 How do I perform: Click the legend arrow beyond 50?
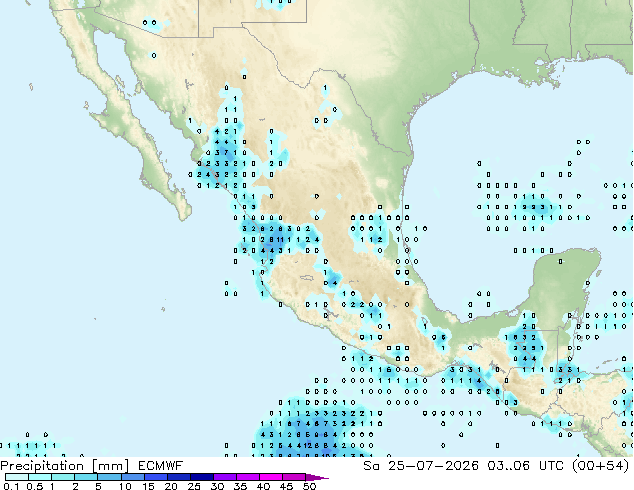point(317,477)
